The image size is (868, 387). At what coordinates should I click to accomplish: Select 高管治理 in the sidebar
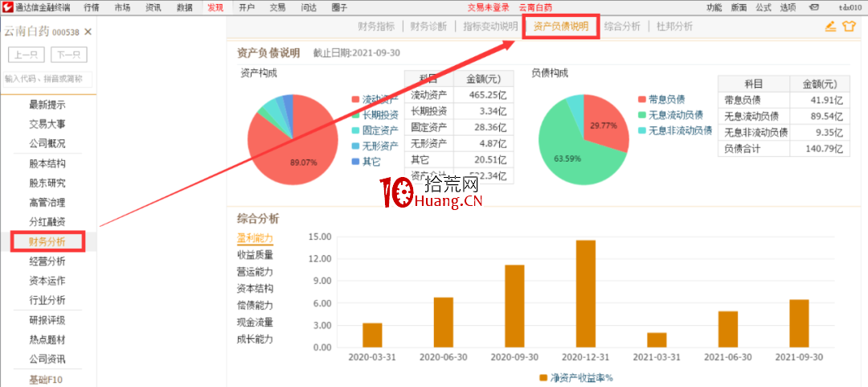(47, 203)
